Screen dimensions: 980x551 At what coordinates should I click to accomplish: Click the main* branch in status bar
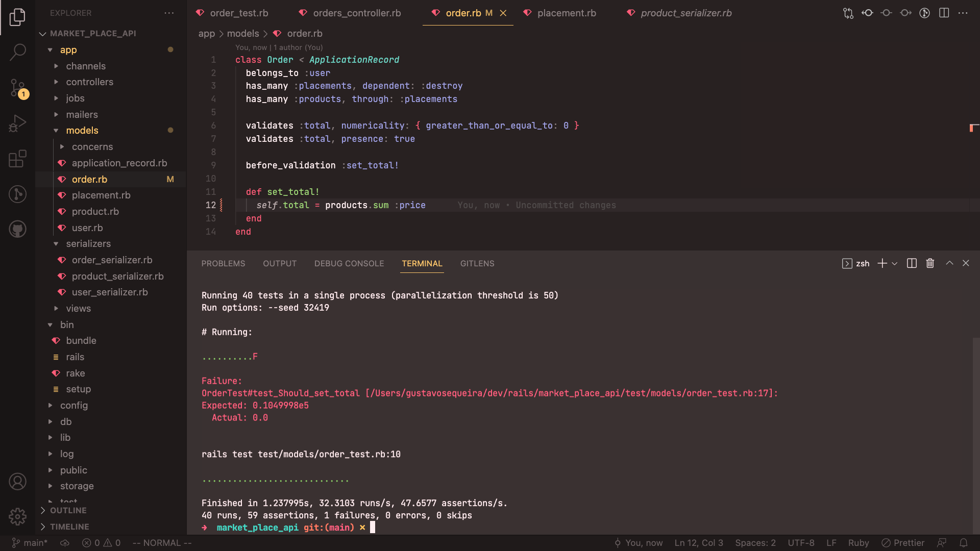pos(30,543)
